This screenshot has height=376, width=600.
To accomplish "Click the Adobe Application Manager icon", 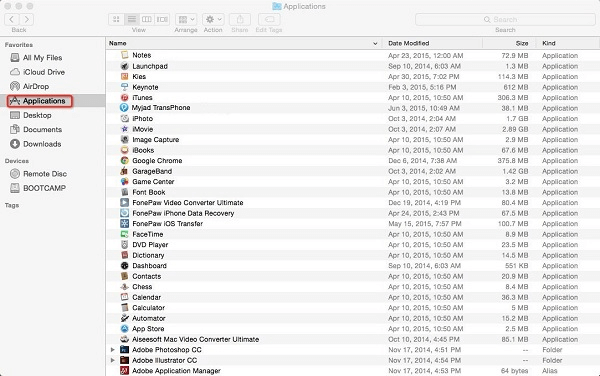I will (x=124, y=371).
